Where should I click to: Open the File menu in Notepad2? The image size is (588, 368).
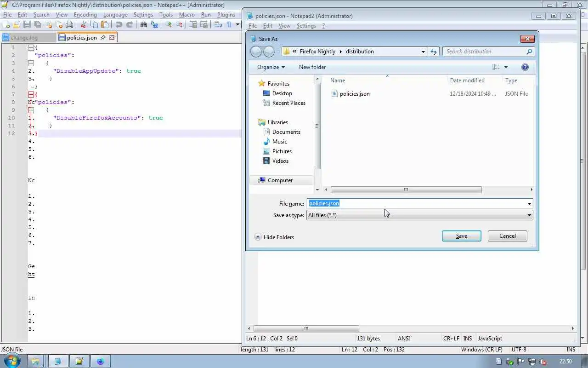pos(253,26)
